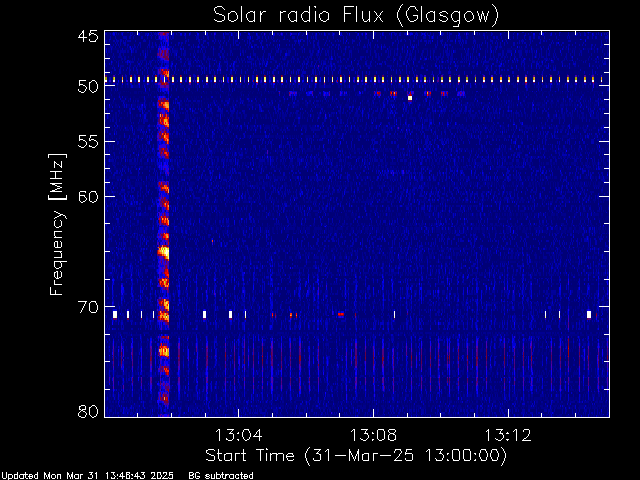Click the 13:08 time axis label

pos(373,436)
